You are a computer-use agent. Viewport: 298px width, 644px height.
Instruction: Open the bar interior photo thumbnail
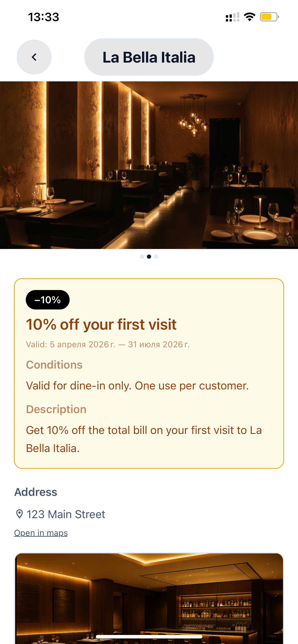[149, 598]
